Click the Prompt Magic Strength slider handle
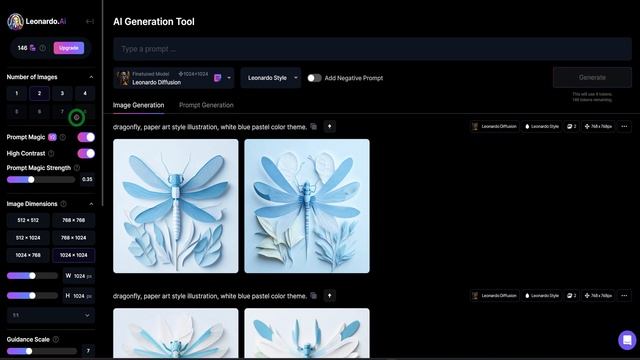The width and height of the screenshot is (640, 360). tap(31, 180)
